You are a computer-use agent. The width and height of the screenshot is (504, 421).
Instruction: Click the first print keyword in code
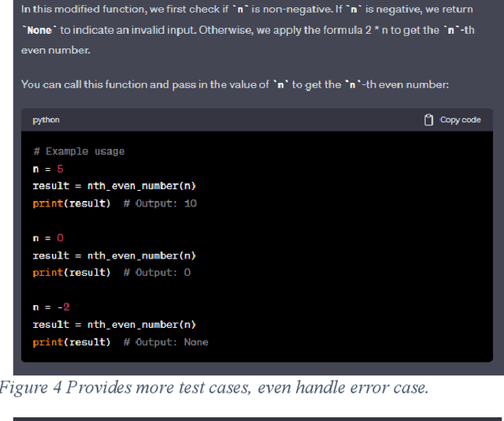[x=46, y=203]
